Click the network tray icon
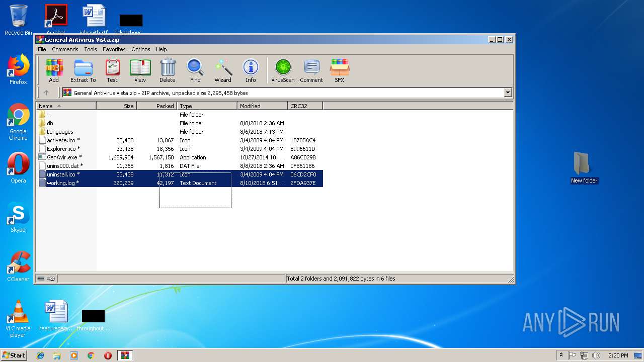Screen dimensions: 644x362 pyautogui.click(x=584, y=355)
